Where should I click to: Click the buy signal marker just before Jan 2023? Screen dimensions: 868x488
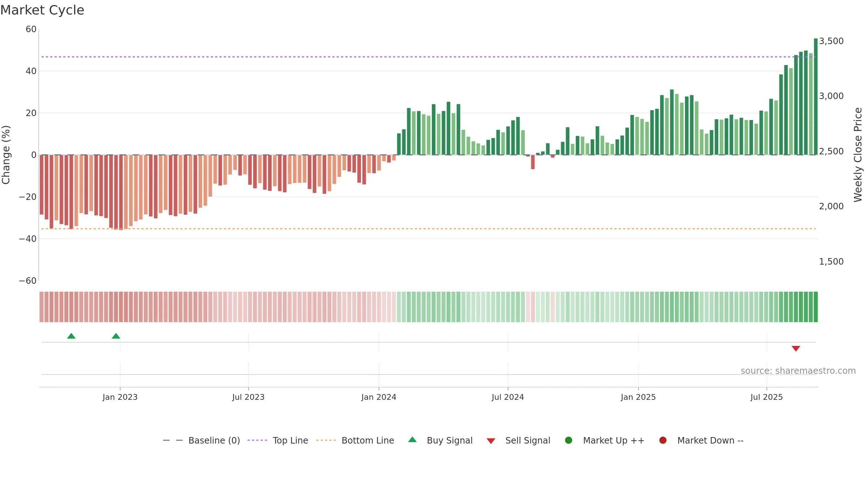[x=116, y=336]
